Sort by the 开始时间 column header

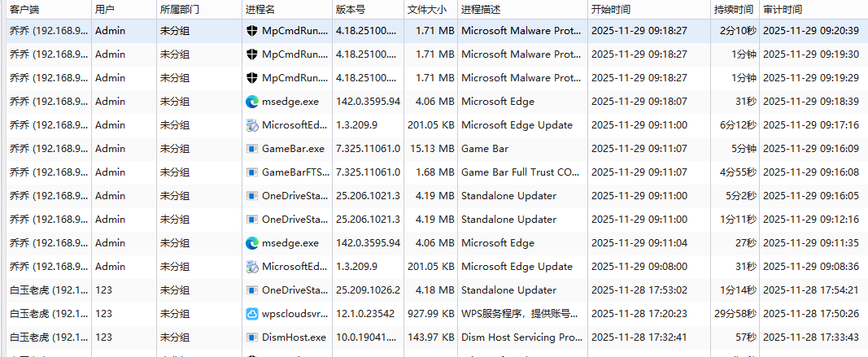pyautogui.click(x=611, y=10)
